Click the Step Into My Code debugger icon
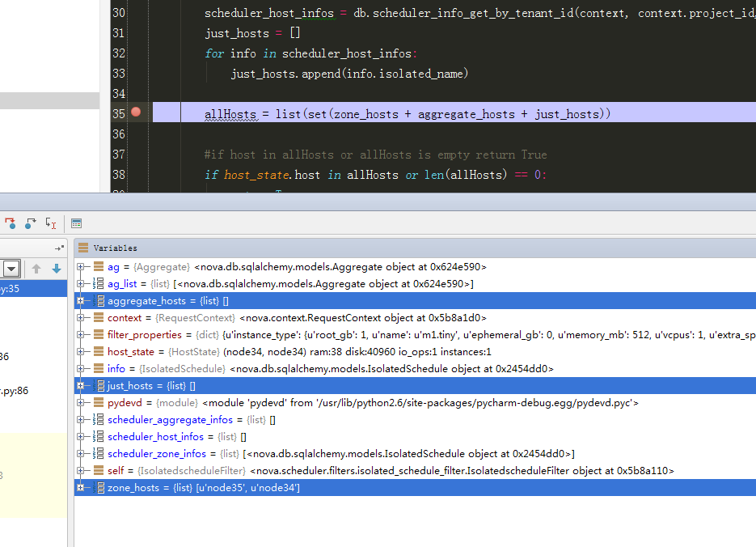Image resolution: width=756 pixels, height=547 pixels. (11, 223)
